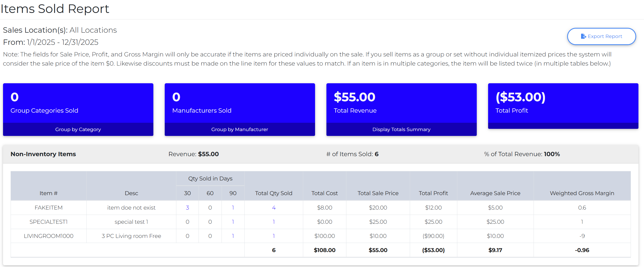Click the Group Categories Sold card

[x=78, y=103]
